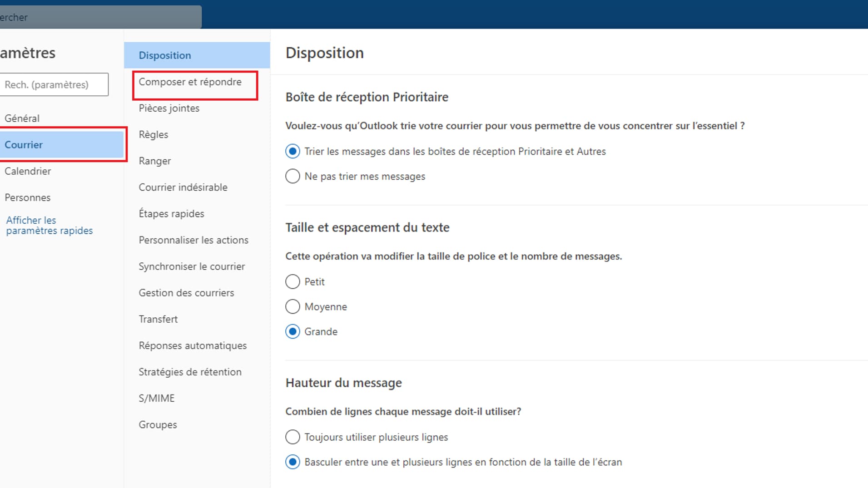This screenshot has height=488, width=868.
Task: Open the Général settings category
Action: (22, 118)
